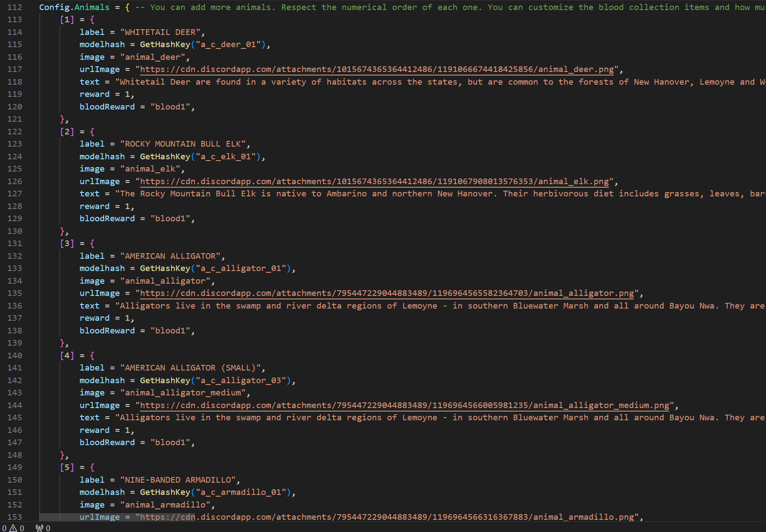Click the "animal_alligator_medium" image value on line 143

[x=183, y=393]
